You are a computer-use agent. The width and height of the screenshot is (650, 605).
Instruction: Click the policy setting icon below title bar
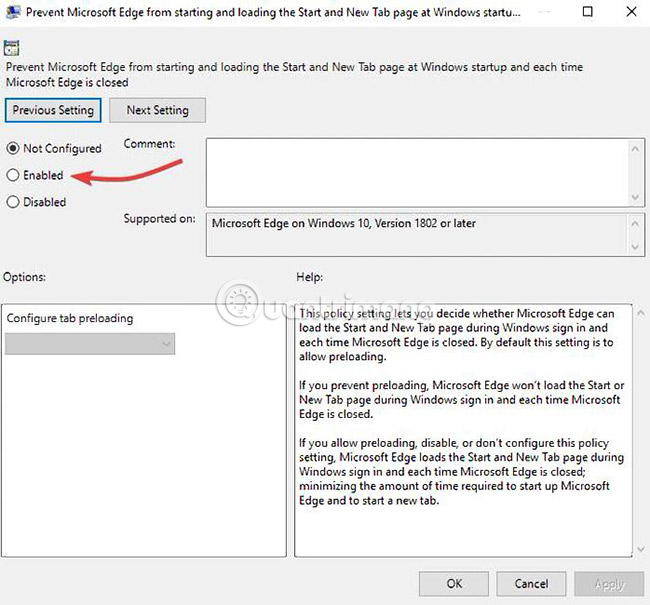tap(12, 48)
